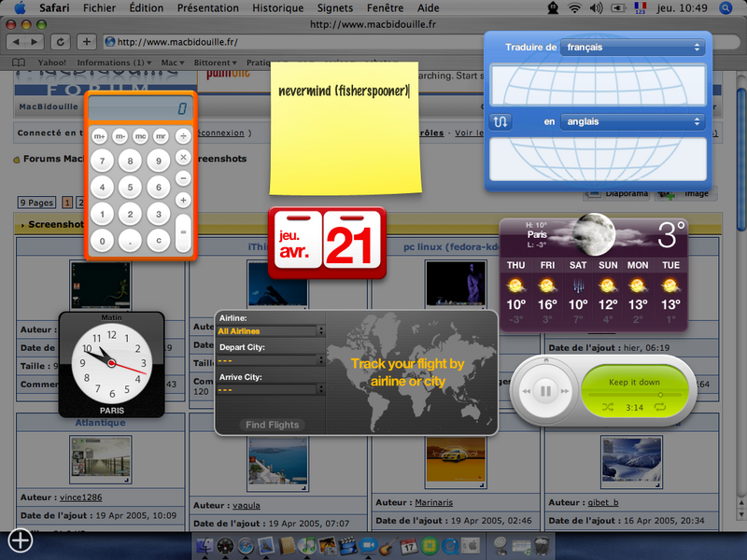This screenshot has height=560, width=747.
Task: Click the volume icon in the menu bar
Action: click(x=597, y=8)
